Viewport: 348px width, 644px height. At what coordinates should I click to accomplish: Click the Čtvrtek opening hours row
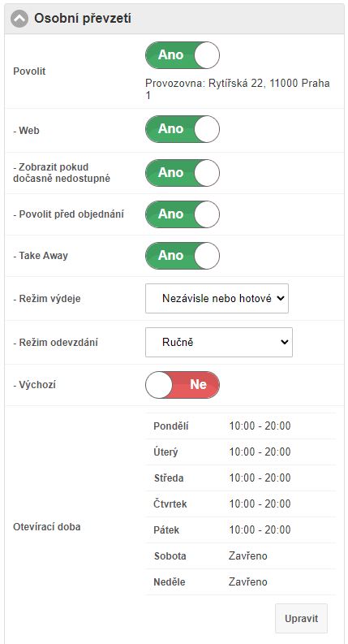[240, 504]
